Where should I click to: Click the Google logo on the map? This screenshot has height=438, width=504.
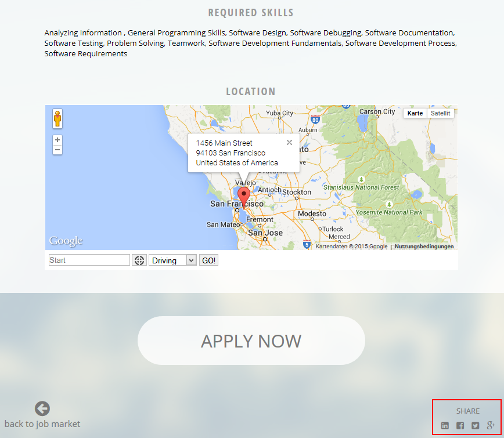pos(66,241)
